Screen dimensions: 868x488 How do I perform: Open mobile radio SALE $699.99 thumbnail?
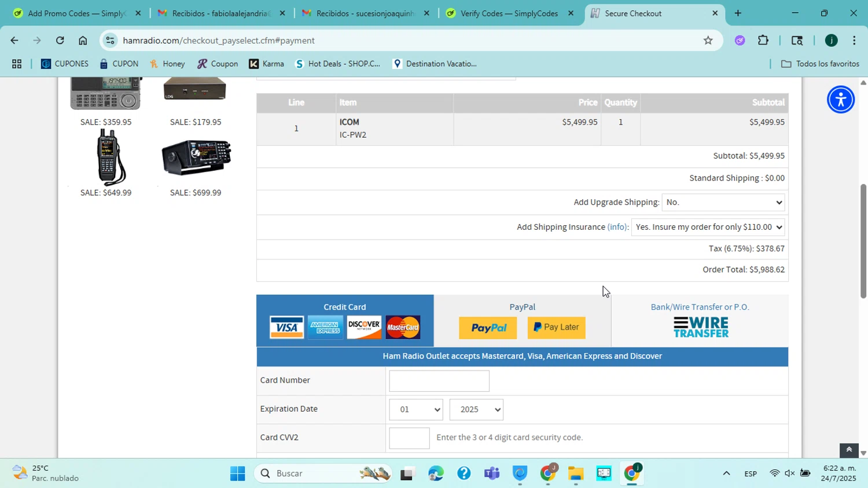tap(196, 157)
